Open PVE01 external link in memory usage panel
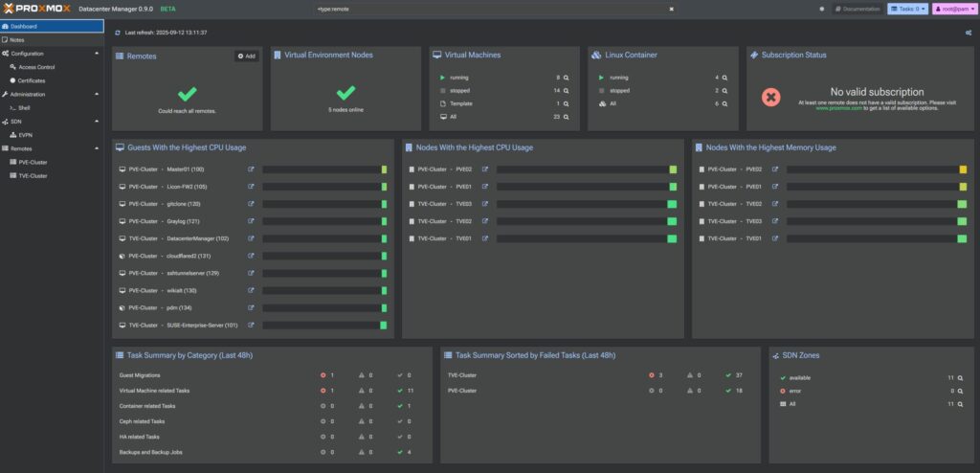The image size is (980, 473). click(774, 187)
